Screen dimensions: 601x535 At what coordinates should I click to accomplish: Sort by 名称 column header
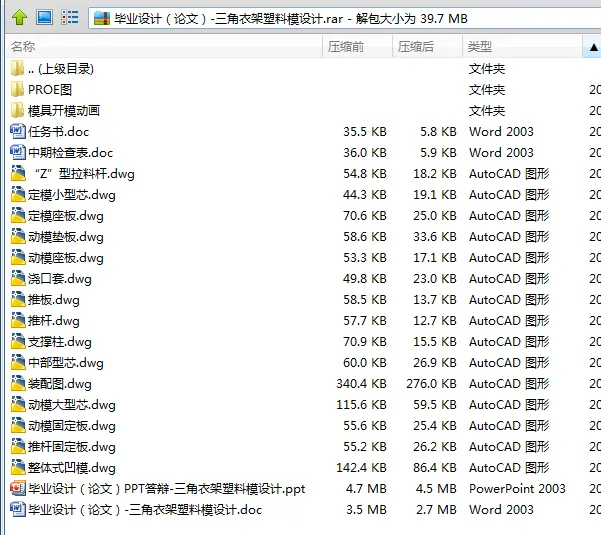[164, 46]
